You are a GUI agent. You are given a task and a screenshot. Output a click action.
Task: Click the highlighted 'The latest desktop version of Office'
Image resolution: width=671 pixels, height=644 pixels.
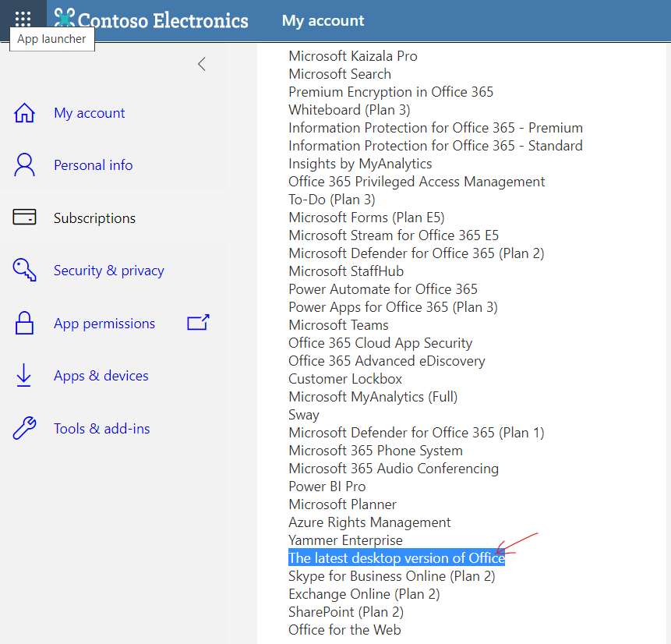coord(396,558)
